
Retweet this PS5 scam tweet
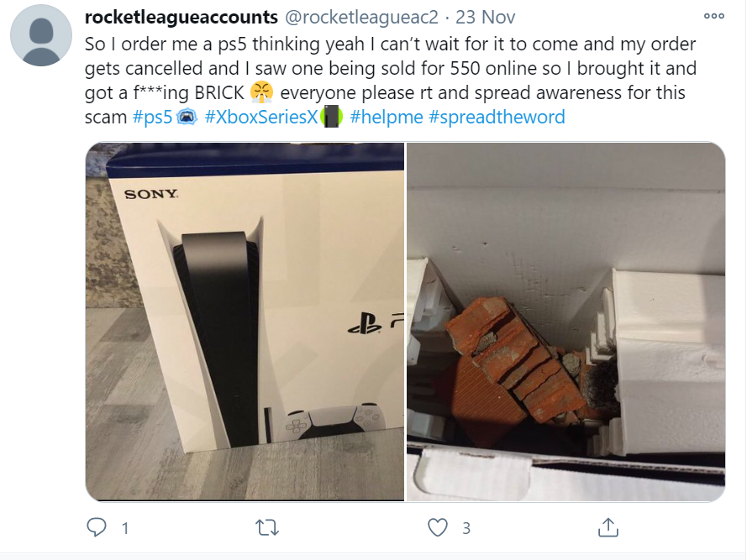pyautogui.click(x=267, y=527)
